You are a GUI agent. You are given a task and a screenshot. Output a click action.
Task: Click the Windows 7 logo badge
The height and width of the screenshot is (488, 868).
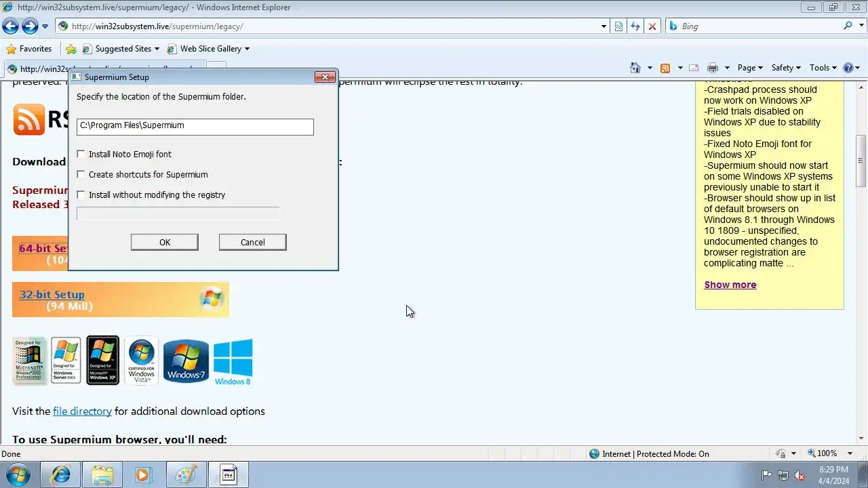pyautogui.click(x=186, y=361)
